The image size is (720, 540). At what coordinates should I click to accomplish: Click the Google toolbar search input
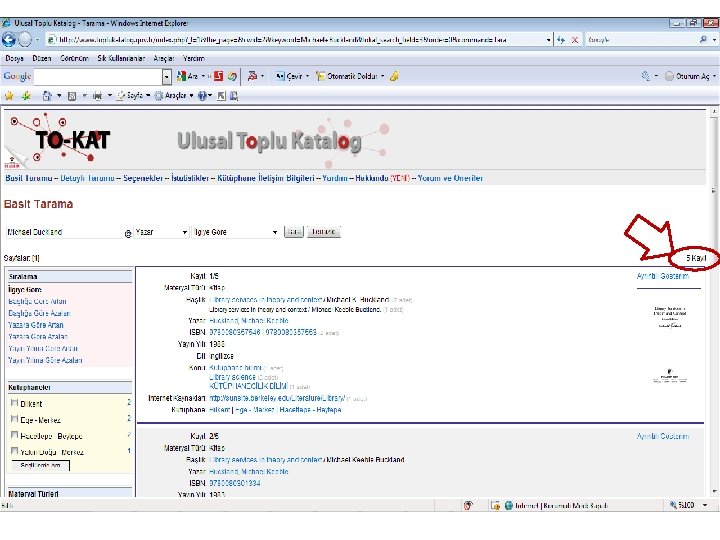coord(98,77)
